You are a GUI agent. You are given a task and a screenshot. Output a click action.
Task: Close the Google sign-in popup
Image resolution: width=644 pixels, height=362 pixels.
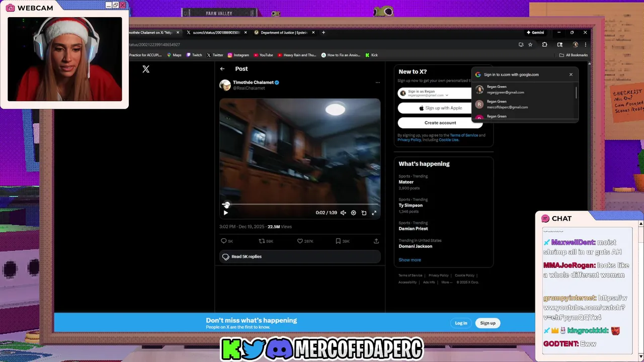tap(571, 74)
